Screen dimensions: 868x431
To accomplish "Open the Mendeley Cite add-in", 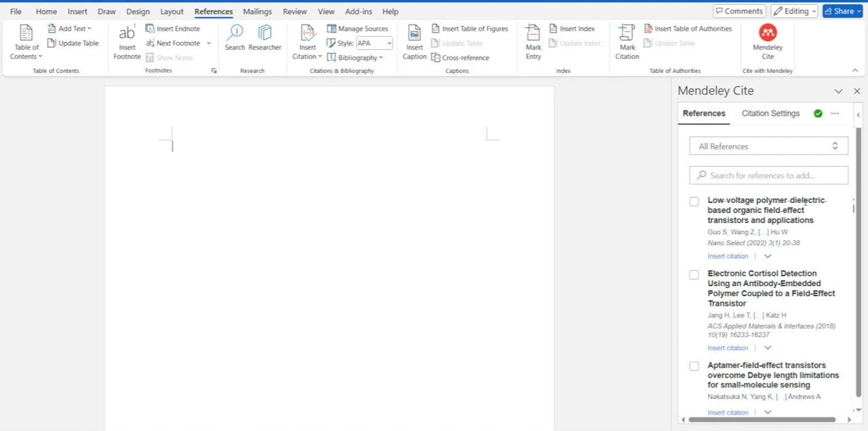I will pyautogui.click(x=768, y=42).
